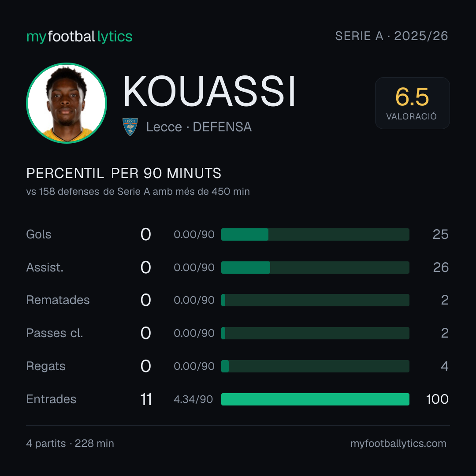Click the 4 partits · 228 min footer
The width and height of the screenshot is (476, 476).
[70, 443]
